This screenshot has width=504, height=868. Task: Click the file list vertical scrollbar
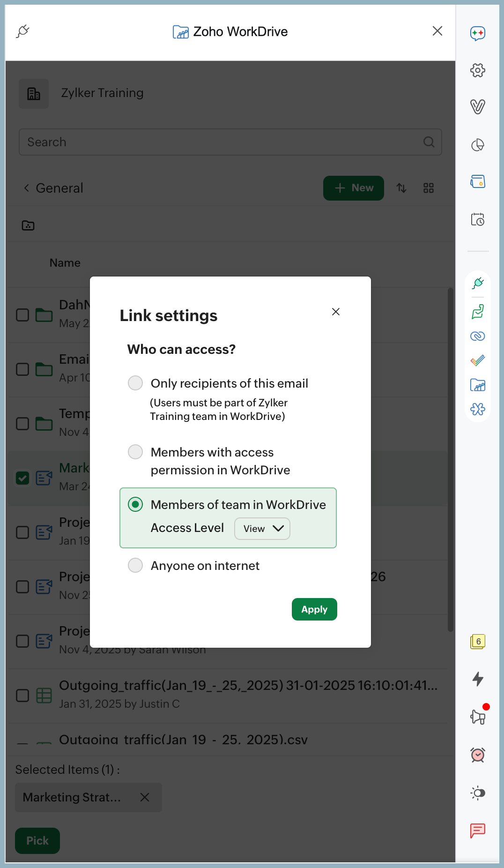click(450, 459)
